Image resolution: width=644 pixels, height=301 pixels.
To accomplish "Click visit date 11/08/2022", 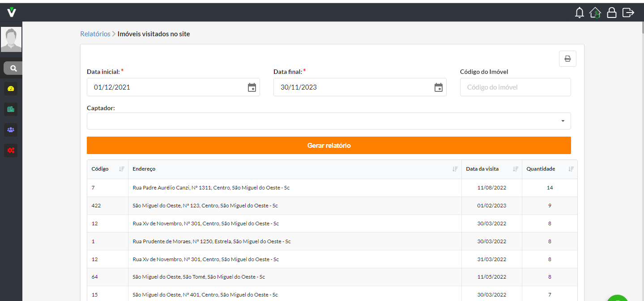I will 492,188.
